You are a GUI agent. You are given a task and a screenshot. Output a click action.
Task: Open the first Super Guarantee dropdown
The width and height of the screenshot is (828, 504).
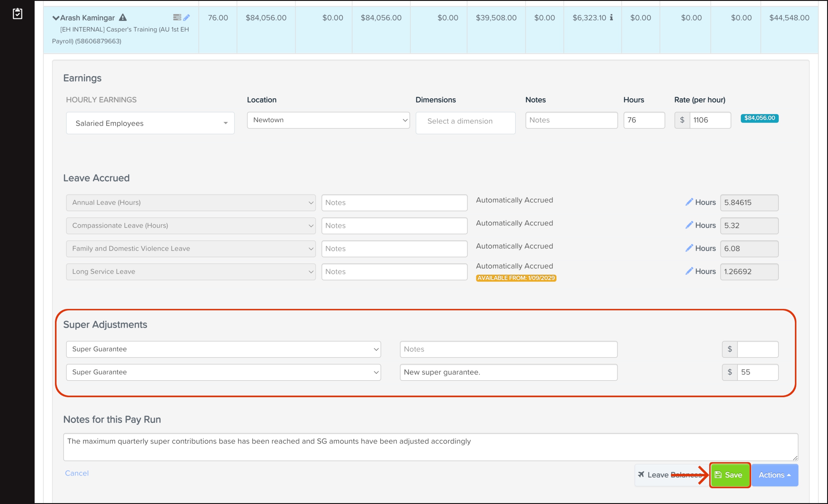click(223, 349)
